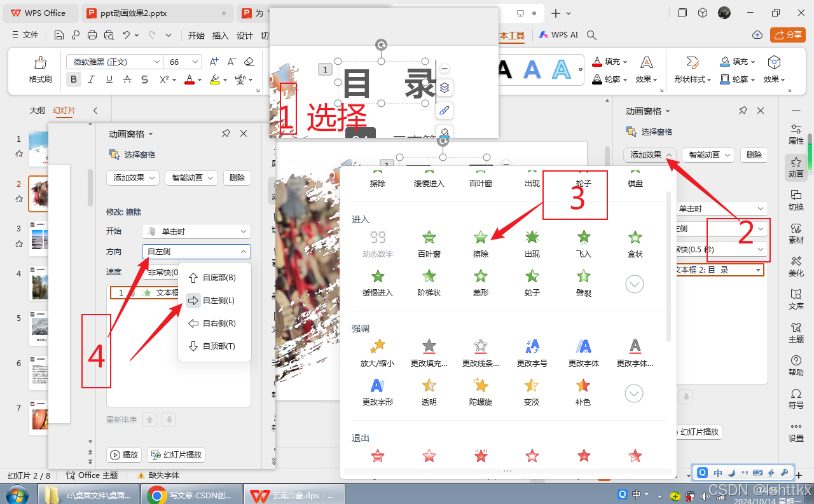Toggle underline formatting

[x=109, y=79]
